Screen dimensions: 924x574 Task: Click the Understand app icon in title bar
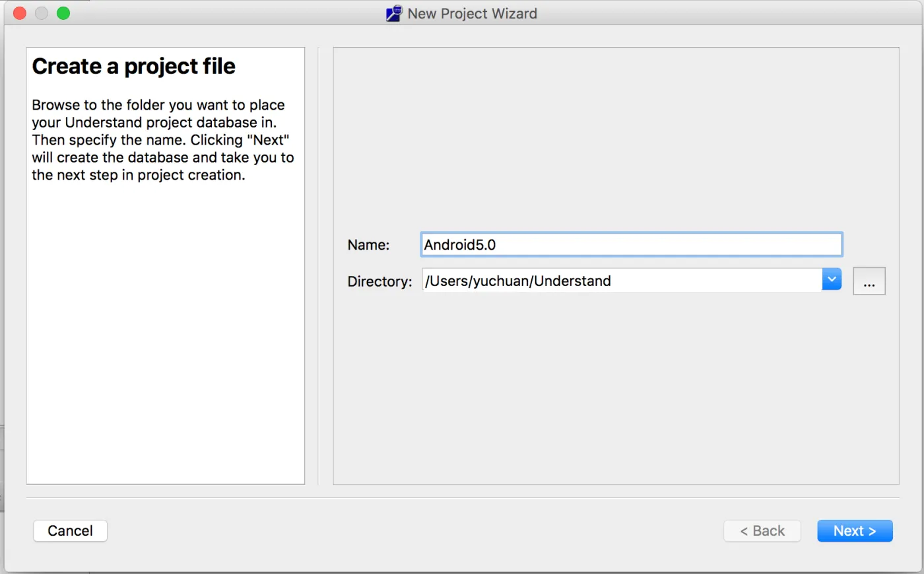[394, 13]
